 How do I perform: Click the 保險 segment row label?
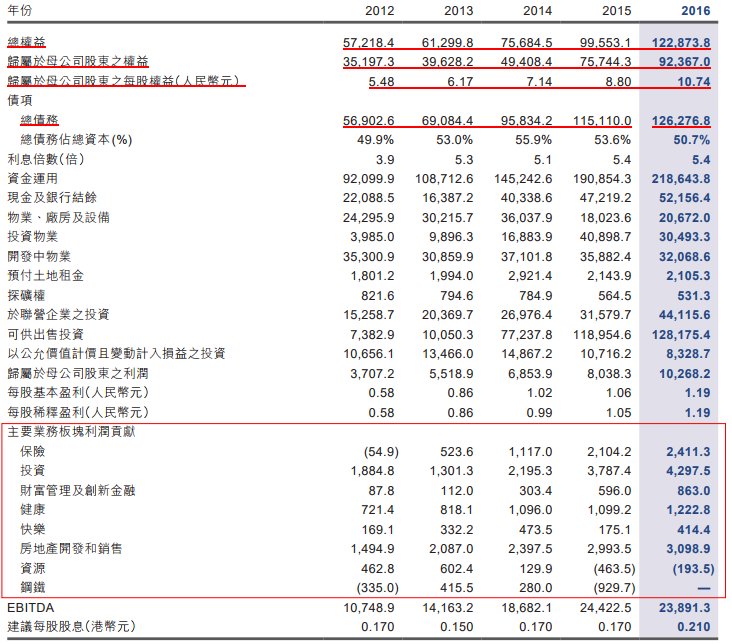[32, 452]
